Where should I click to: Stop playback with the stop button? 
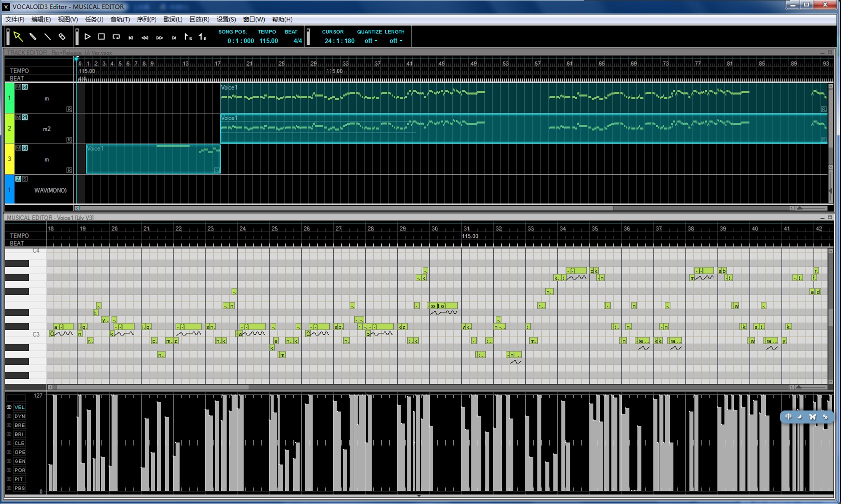102,36
